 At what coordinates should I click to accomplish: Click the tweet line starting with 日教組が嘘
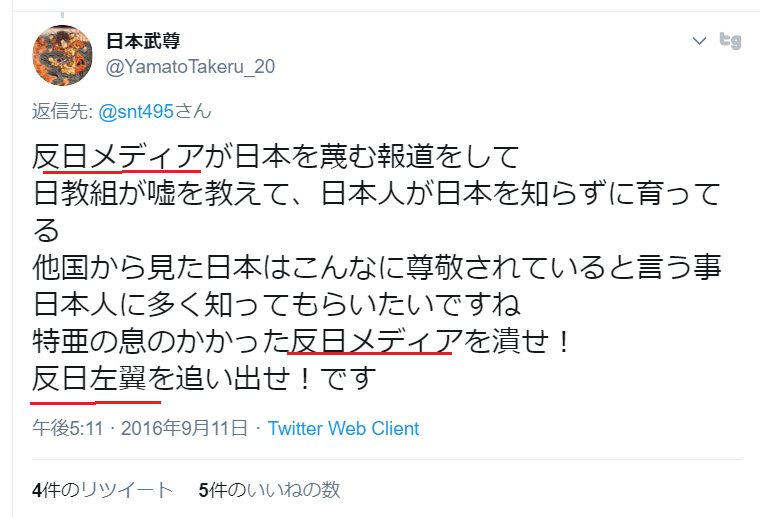click(377, 194)
